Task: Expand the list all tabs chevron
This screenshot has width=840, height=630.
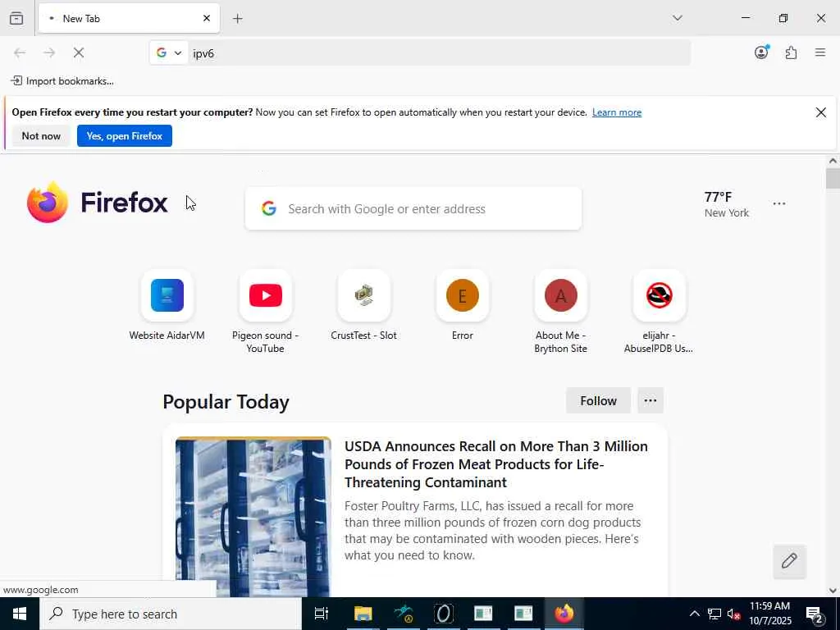Action: (x=677, y=18)
